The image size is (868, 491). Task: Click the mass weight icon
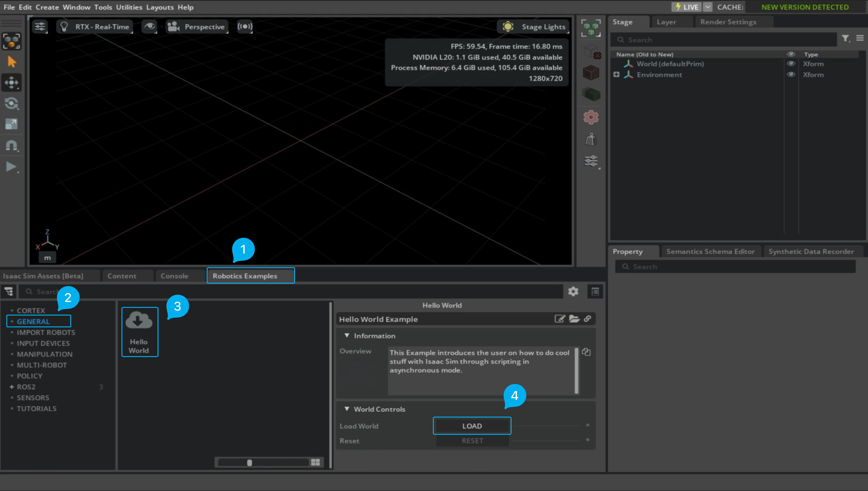pos(591,139)
